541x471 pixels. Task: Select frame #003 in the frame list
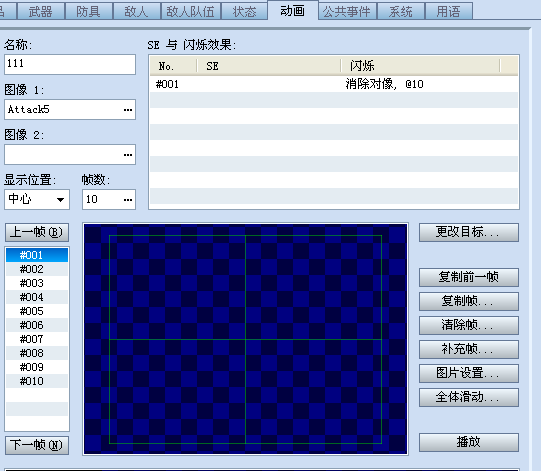[x=37, y=283]
